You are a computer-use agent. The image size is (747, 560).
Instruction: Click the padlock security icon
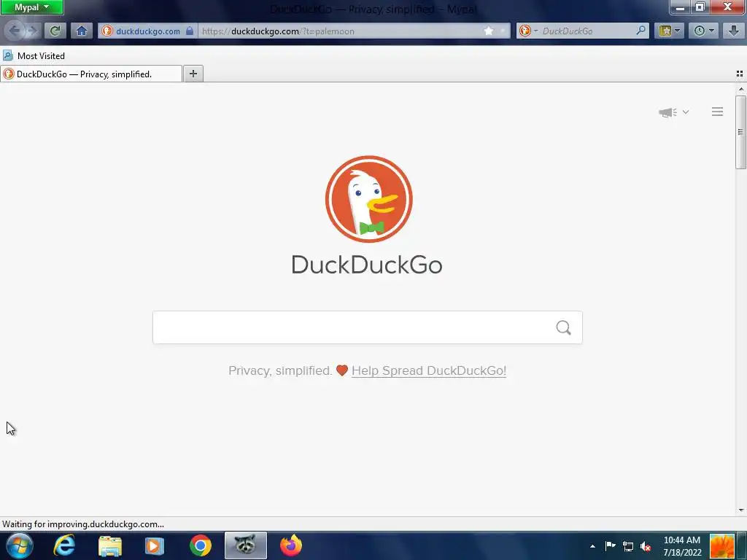[190, 31]
